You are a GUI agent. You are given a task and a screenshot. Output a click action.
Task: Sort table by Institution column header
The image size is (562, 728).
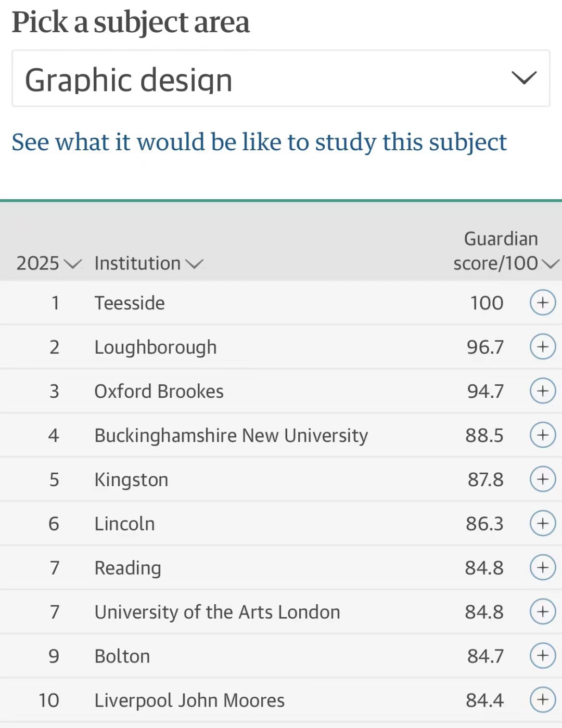click(148, 264)
